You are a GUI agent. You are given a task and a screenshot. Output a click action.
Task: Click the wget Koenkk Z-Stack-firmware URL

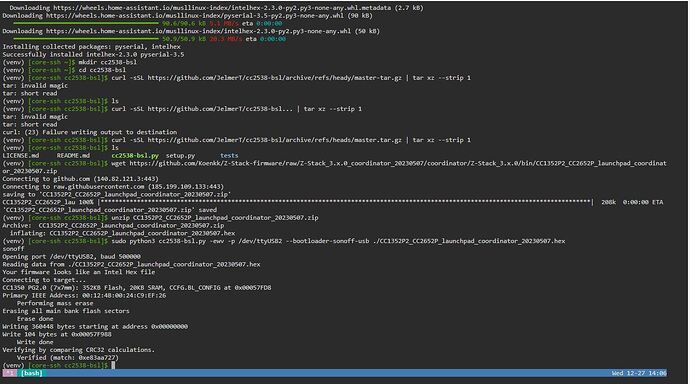click(x=398, y=163)
